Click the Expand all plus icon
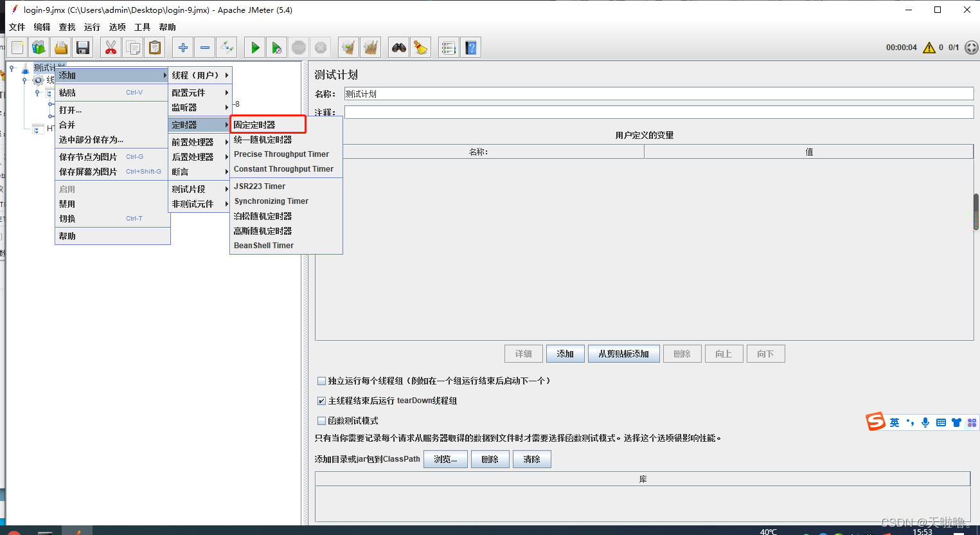Image resolution: width=980 pixels, height=535 pixels. (183, 48)
